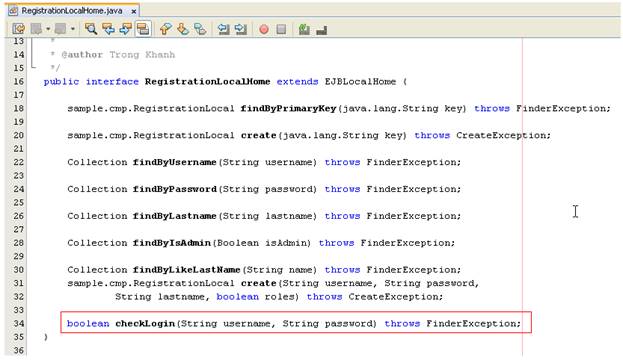Click the greyed Back navigation icon
This screenshot has height=360, width=623.
[37, 29]
